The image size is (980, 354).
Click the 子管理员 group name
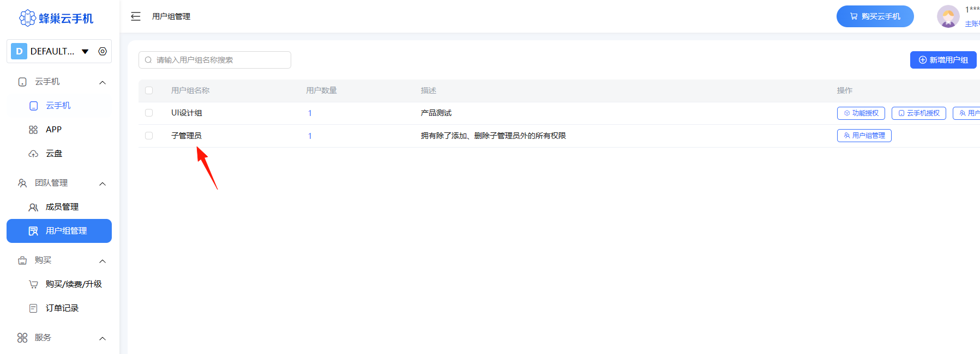187,136
